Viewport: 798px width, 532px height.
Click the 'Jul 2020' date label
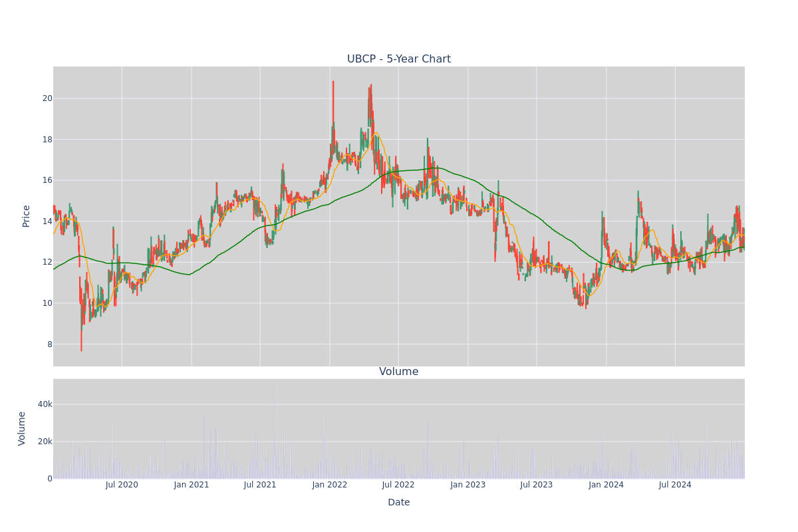(x=122, y=485)
